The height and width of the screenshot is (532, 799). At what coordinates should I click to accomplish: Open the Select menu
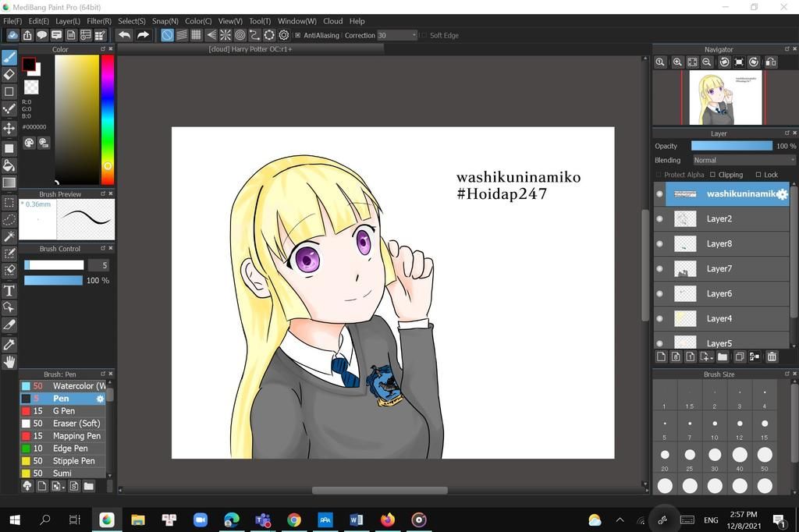click(x=131, y=21)
